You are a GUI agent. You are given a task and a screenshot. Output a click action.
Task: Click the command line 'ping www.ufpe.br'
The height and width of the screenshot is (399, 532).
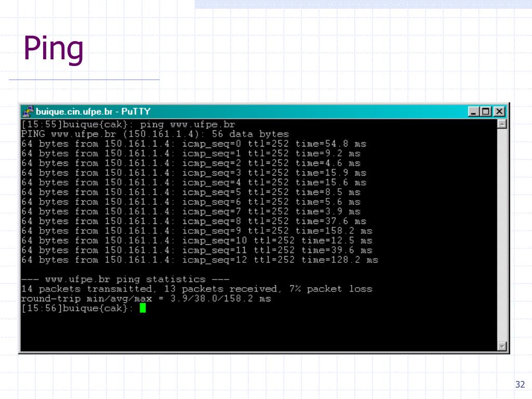188,125
